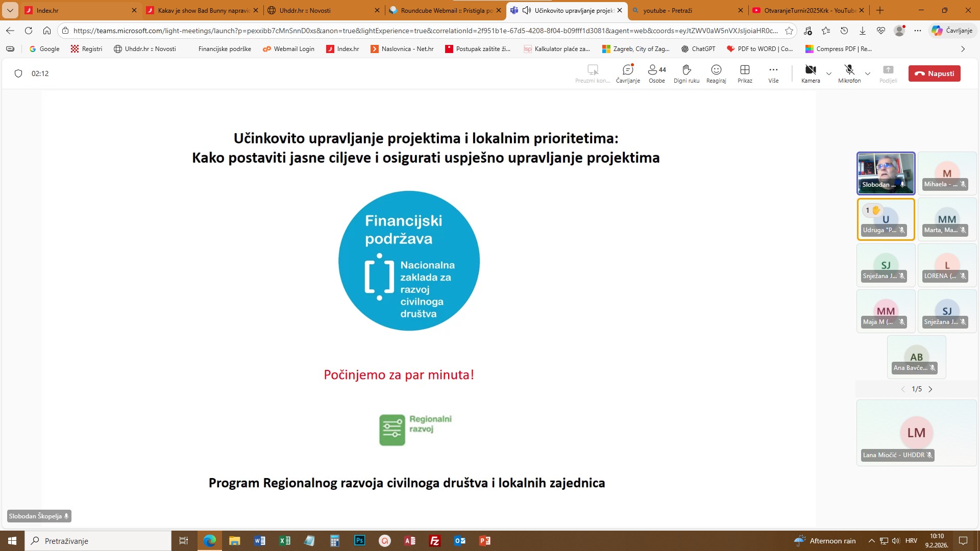980x551 pixels.
Task: Expand camera options dropdown arrow
Action: click(x=829, y=73)
